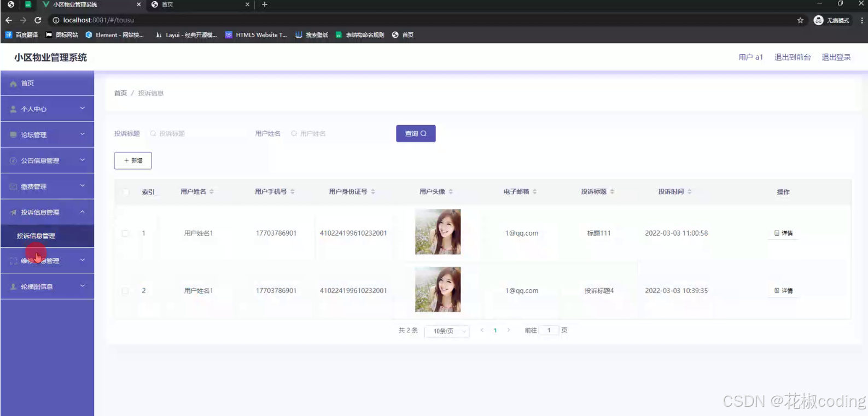
Task: Open the 图标网站 bookmark
Action: coord(62,35)
